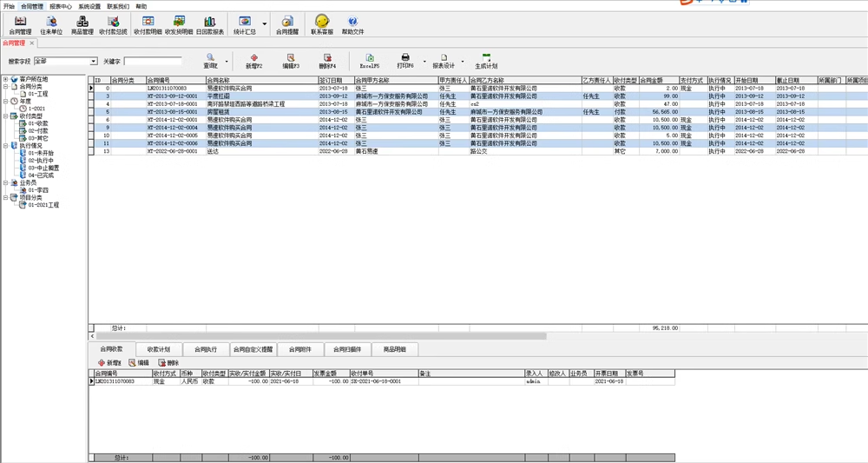868x463 pixels.
Task: Click the 删除F4 delete contract icon
Action: click(x=327, y=61)
